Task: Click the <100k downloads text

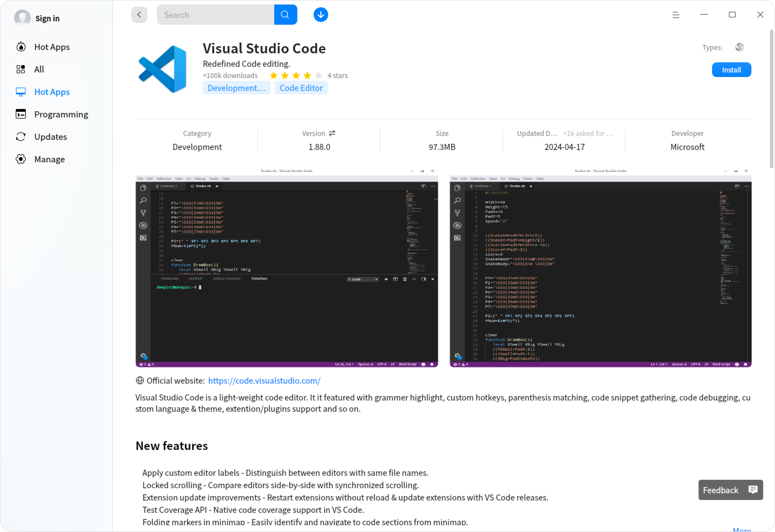Action: pos(230,76)
